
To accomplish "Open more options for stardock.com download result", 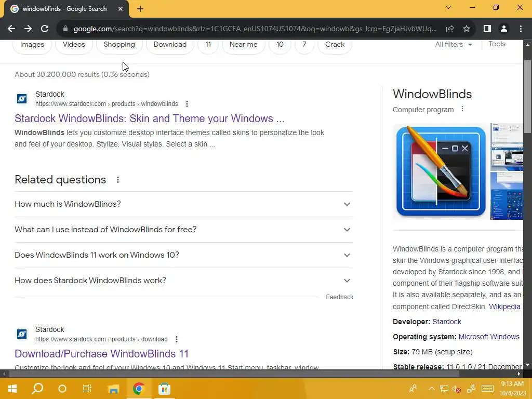I will tap(177, 339).
